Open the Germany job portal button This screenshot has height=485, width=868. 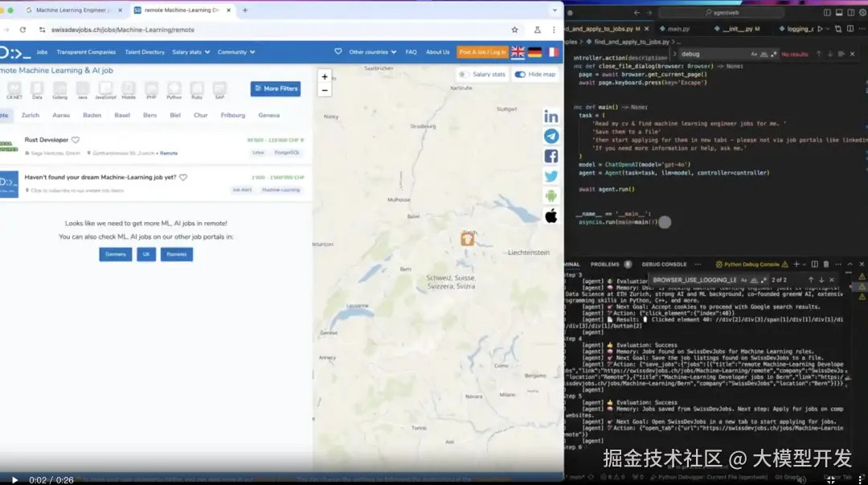(116, 254)
